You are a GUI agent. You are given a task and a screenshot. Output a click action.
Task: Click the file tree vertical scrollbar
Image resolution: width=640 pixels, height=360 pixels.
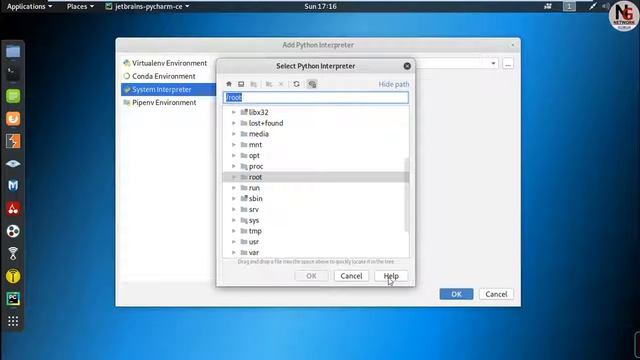pyautogui.click(x=407, y=195)
